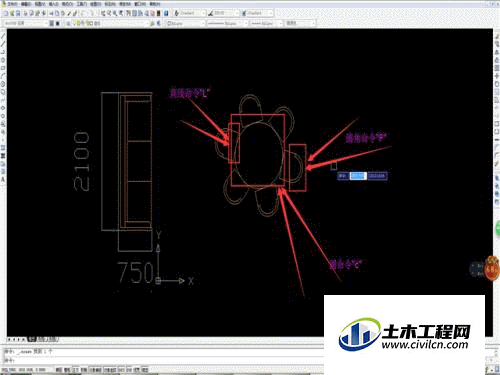The height and width of the screenshot is (375, 500).
Task: Toggle DYN dynamic input in status bar
Action: point(129,370)
